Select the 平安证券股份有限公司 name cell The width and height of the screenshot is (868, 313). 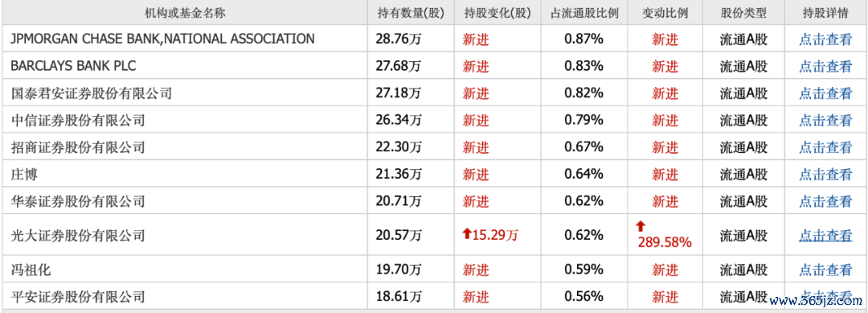pyautogui.click(x=185, y=296)
